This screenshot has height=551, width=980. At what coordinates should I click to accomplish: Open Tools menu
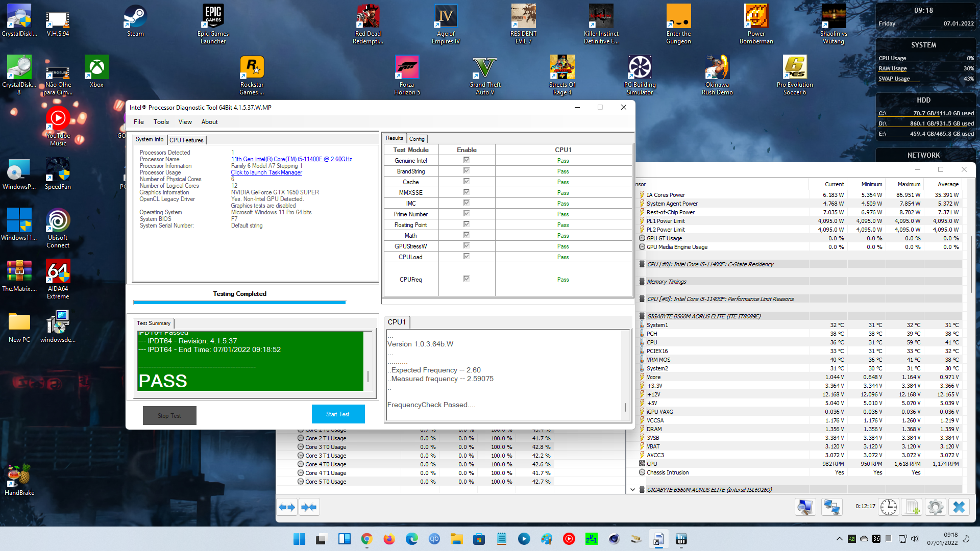(161, 122)
